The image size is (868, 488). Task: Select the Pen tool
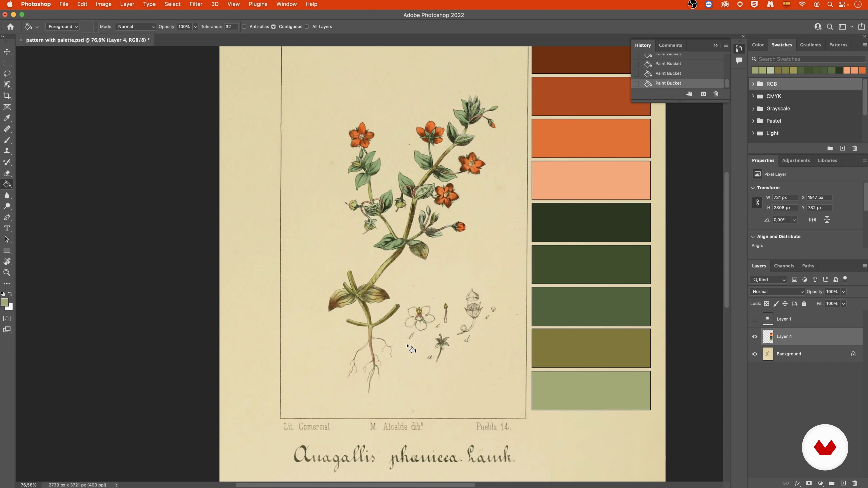point(7,218)
